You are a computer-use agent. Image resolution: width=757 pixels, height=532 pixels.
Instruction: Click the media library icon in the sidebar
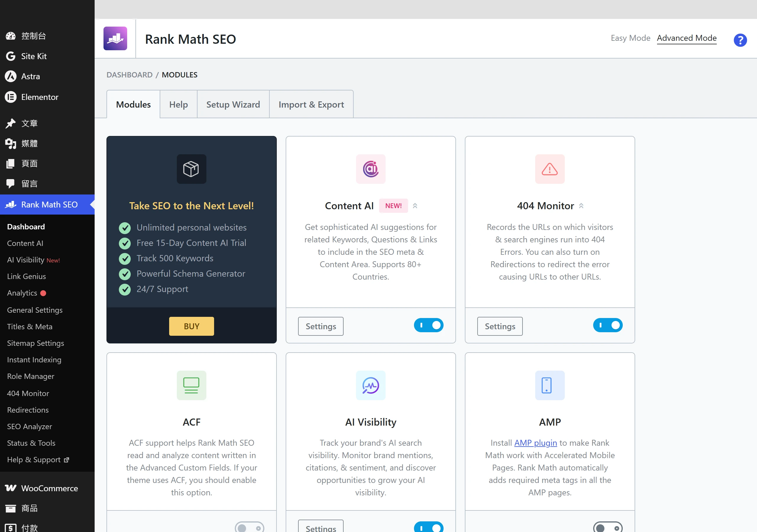pyautogui.click(x=11, y=143)
